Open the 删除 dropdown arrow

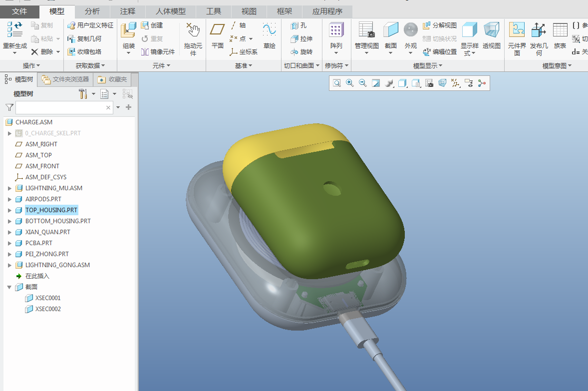tap(58, 52)
